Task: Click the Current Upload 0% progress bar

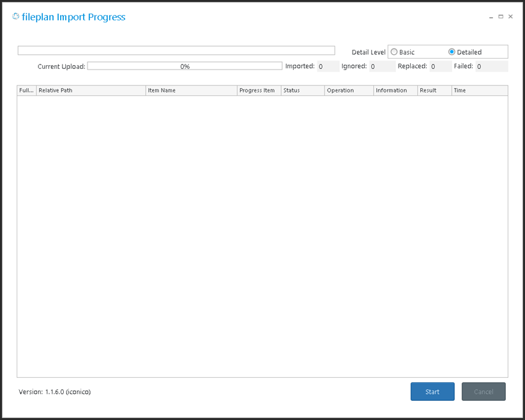Action: [185, 66]
